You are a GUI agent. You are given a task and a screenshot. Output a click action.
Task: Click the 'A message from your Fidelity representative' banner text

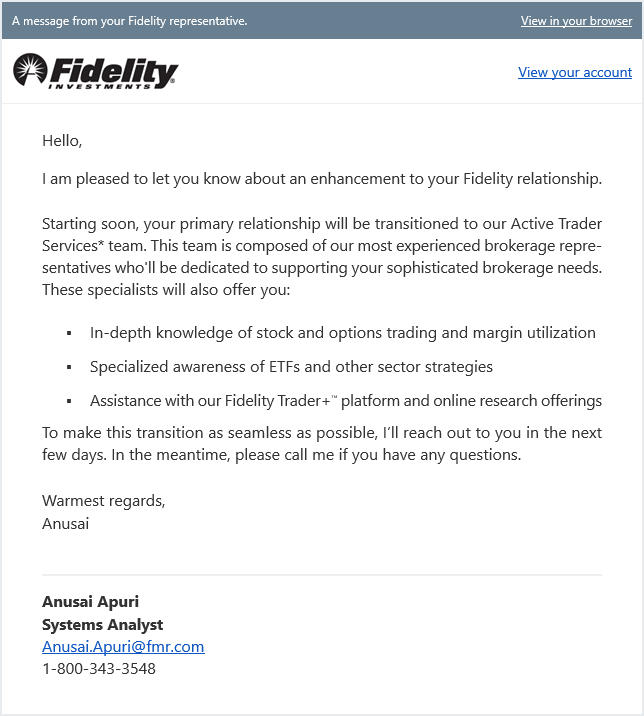pyautogui.click(x=130, y=21)
